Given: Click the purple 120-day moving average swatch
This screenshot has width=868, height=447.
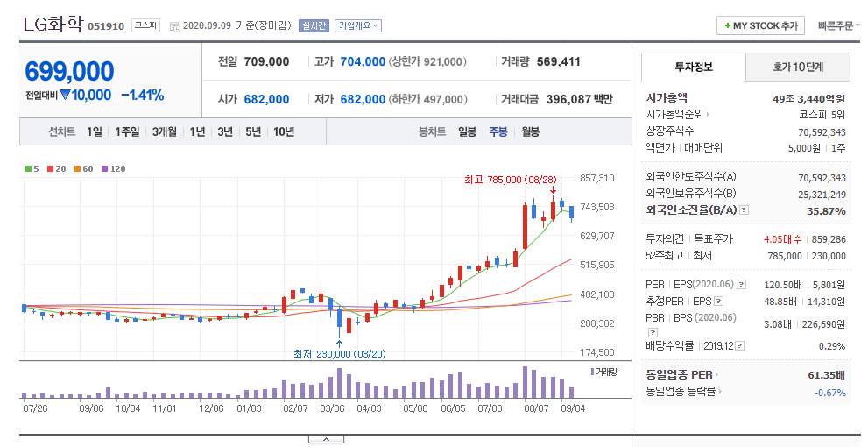Looking at the screenshot, I should coord(104,169).
